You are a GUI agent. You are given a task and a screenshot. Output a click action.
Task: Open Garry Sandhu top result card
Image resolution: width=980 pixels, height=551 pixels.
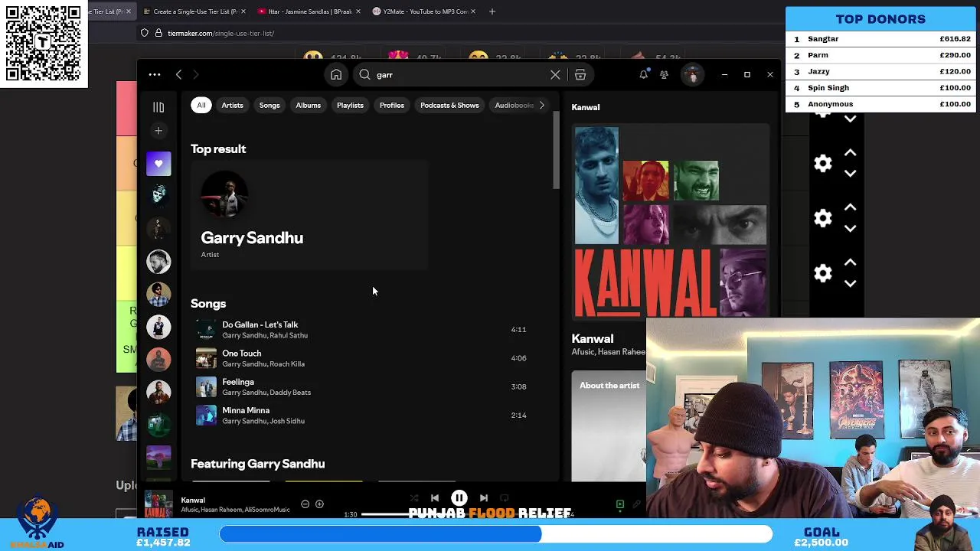pyautogui.click(x=309, y=215)
